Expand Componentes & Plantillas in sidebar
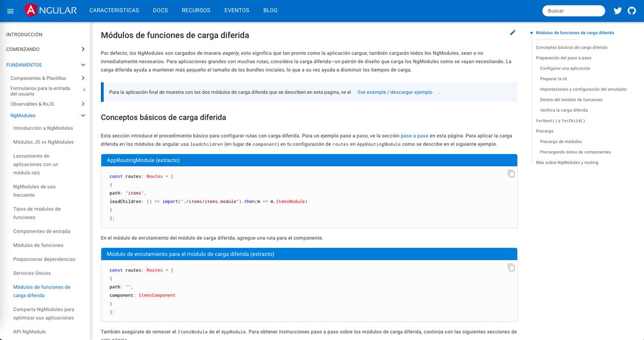Viewport: 644px width, 340px height. coord(83,77)
